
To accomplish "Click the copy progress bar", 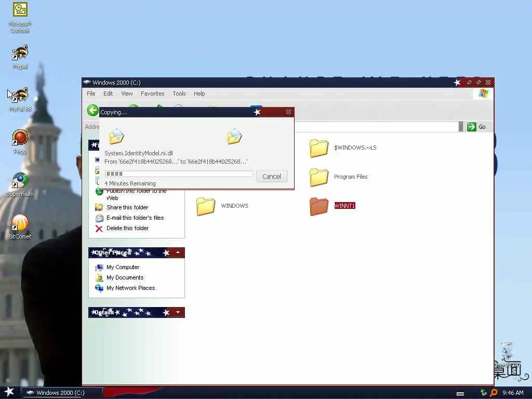I will click(x=179, y=174).
